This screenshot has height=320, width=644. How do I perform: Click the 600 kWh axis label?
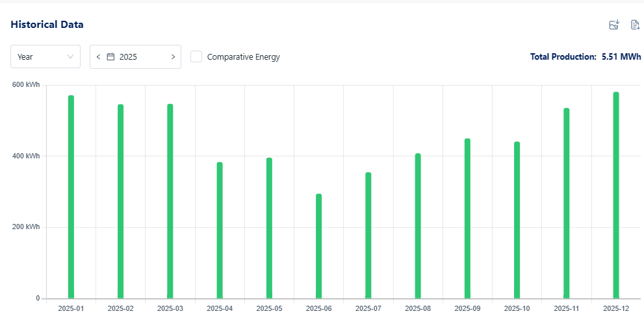coord(27,85)
